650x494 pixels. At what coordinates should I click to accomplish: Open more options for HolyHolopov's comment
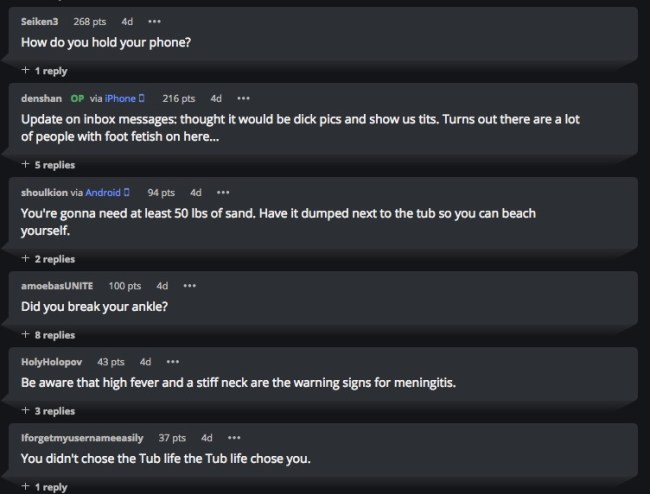[x=173, y=361]
